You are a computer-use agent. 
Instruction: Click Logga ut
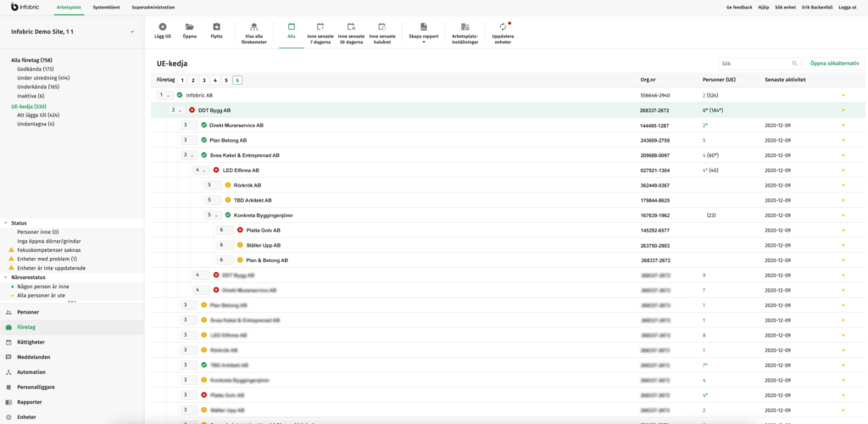pyautogui.click(x=849, y=7)
